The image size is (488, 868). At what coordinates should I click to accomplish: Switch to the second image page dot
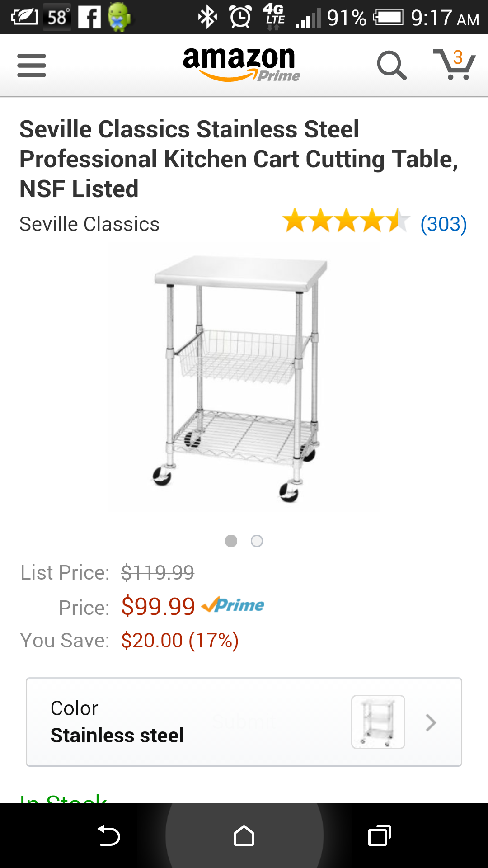(x=257, y=541)
